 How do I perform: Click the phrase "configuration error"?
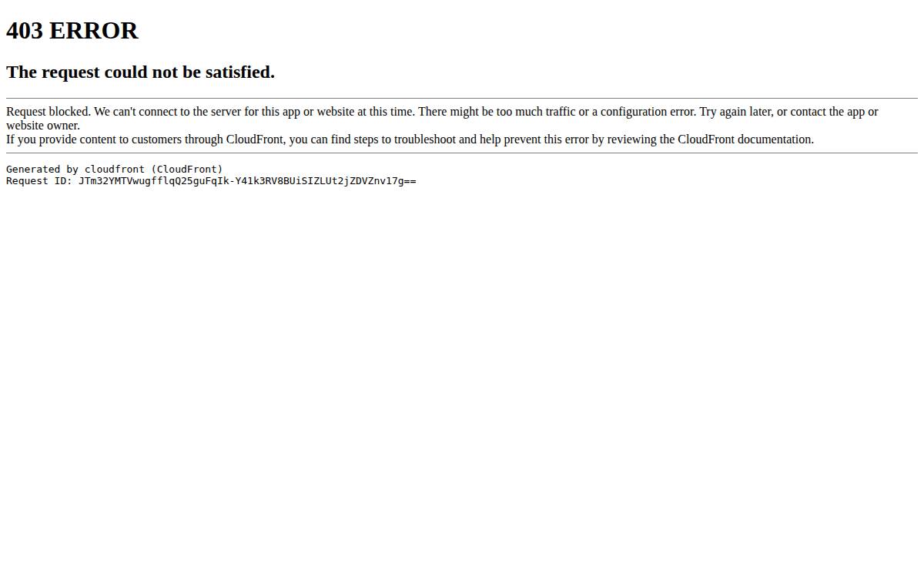point(648,112)
